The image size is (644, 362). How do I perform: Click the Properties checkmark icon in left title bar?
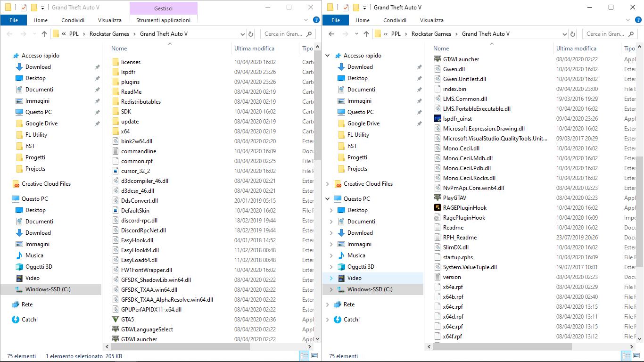pyautogui.click(x=24, y=8)
